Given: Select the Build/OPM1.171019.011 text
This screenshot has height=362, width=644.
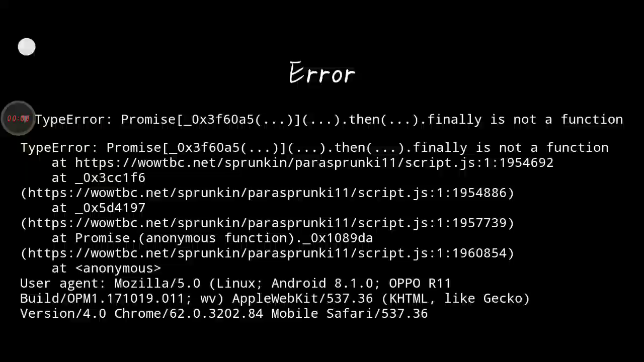Looking at the screenshot, I should [102, 299].
